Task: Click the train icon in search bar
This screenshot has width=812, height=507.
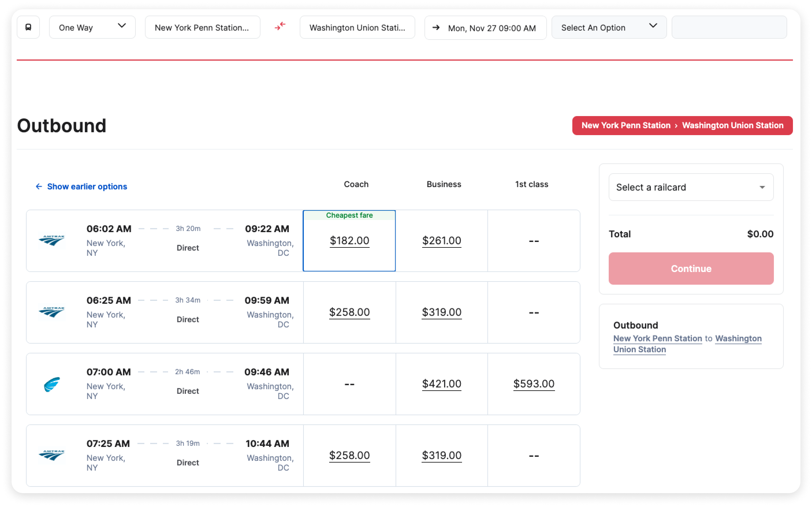Action: (x=28, y=27)
